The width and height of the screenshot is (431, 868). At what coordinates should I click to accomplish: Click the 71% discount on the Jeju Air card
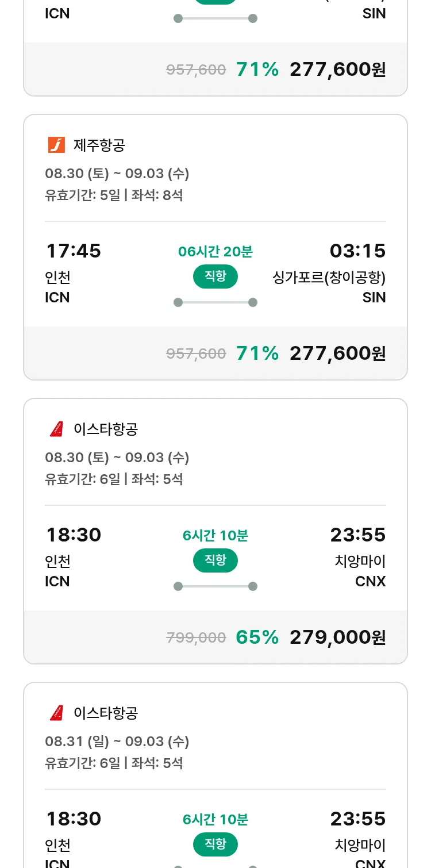coord(257,353)
